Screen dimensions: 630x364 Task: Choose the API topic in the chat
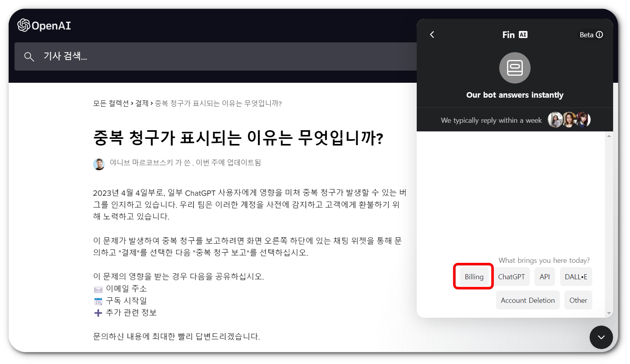[x=545, y=277]
